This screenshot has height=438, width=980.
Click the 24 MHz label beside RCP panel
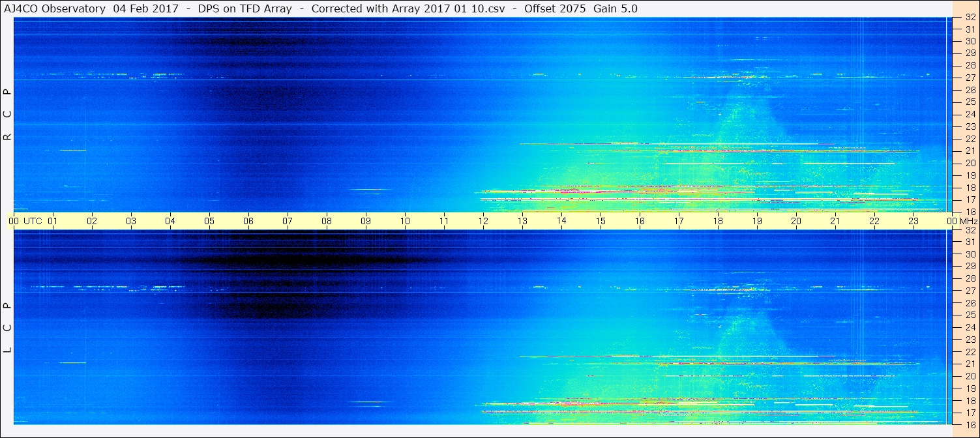[970, 114]
